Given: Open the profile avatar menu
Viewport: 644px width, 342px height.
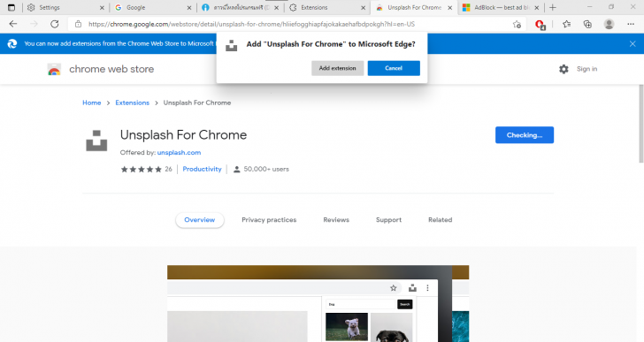Looking at the screenshot, I should pos(609,24).
